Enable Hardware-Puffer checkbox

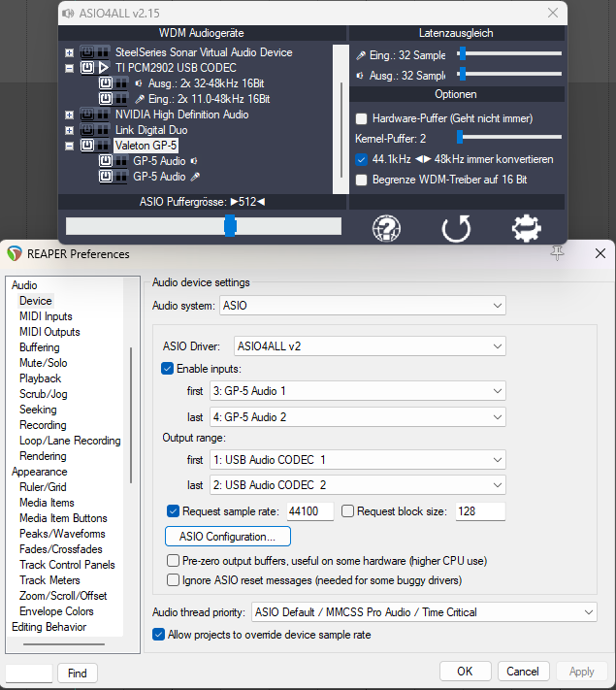point(362,118)
